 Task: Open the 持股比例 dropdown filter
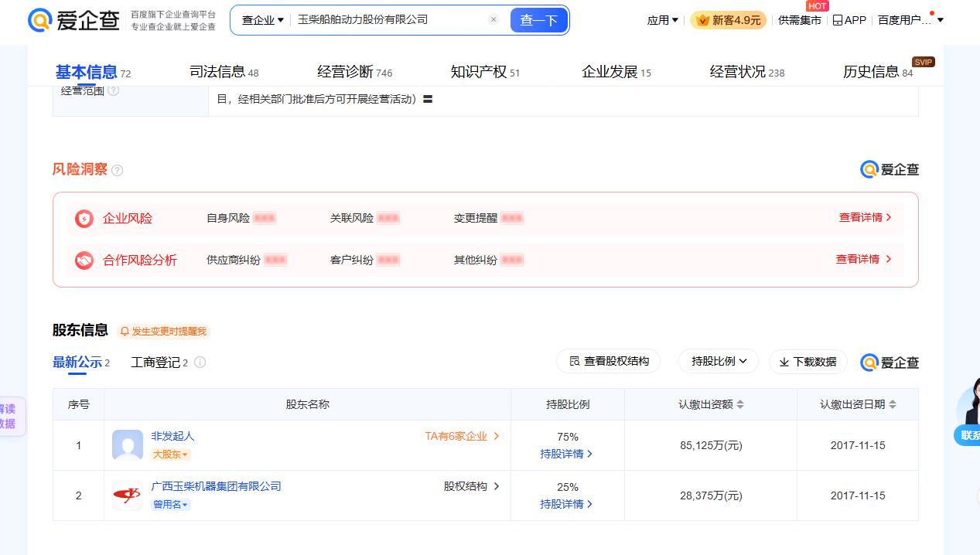click(x=719, y=361)
